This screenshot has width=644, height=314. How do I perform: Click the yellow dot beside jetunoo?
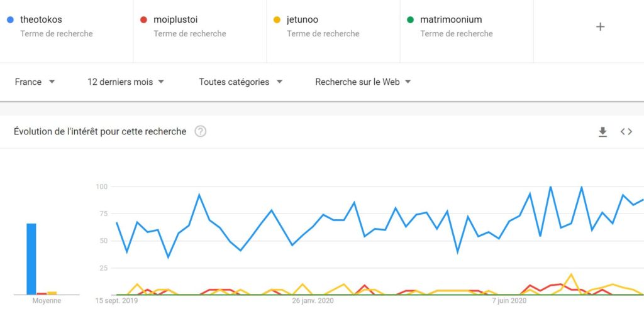tap(277, 19)
